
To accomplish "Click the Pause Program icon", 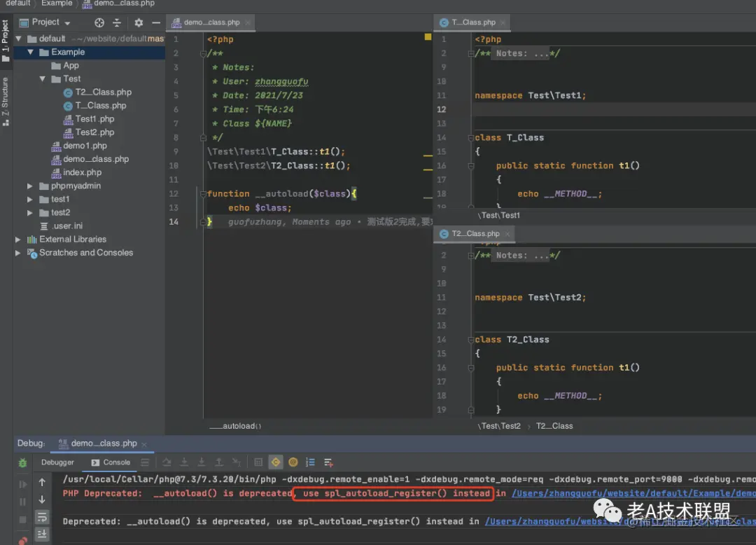I will (x=22, y=502).
